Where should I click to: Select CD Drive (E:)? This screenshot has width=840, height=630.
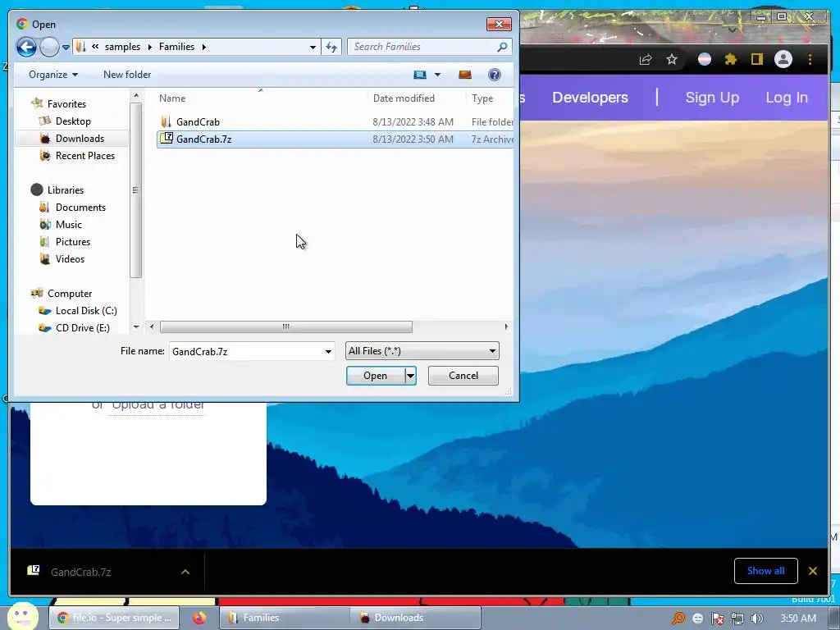click(x=82, y=328)
